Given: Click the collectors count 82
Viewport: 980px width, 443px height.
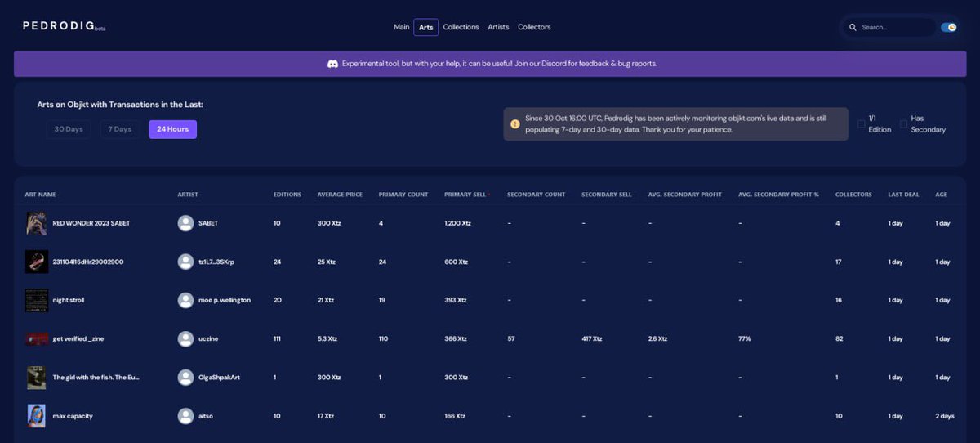Looking at the screenshot, I should click(x=839, y=338).
